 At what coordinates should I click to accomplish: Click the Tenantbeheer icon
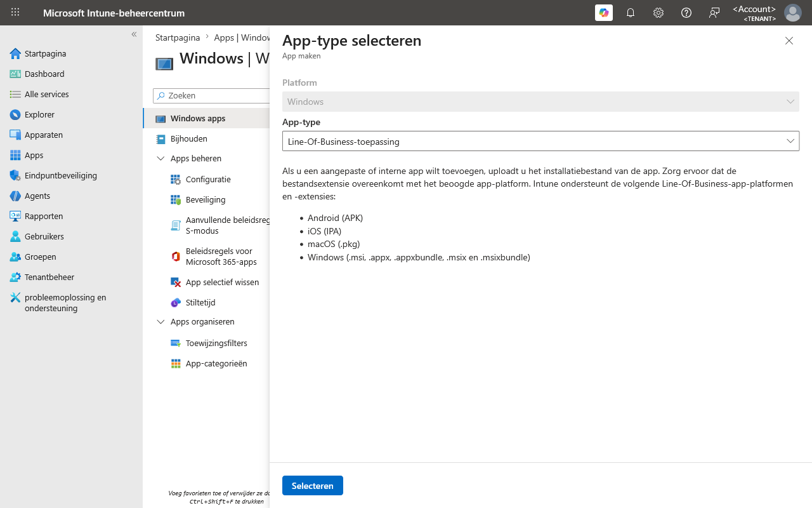(15, 277)
